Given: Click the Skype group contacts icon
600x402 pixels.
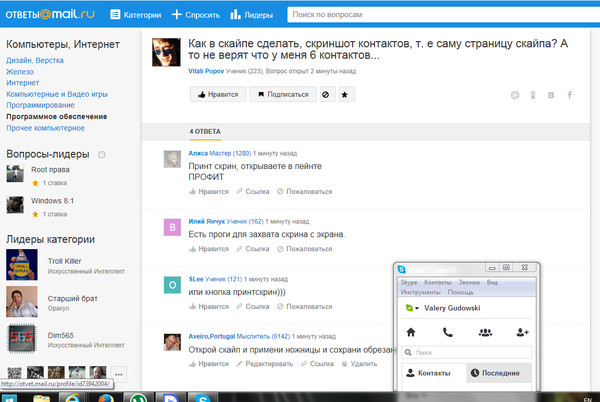Looking at the screenshot, I should 485,332.
